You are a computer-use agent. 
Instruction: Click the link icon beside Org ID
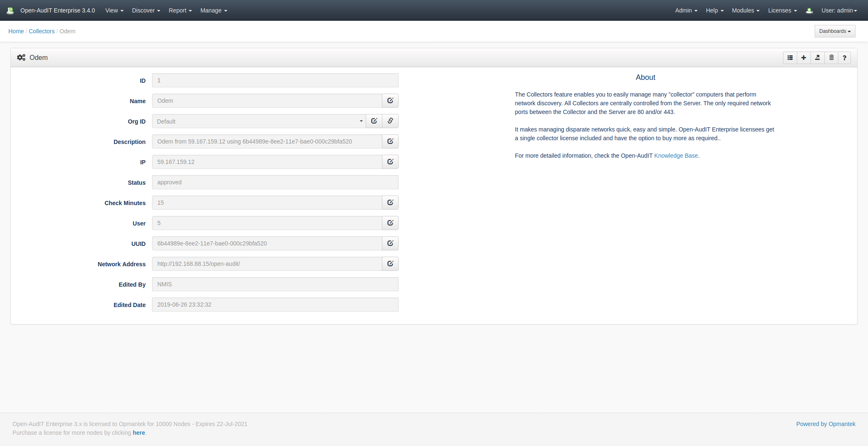pyautogui.click(x=390, y=121)
